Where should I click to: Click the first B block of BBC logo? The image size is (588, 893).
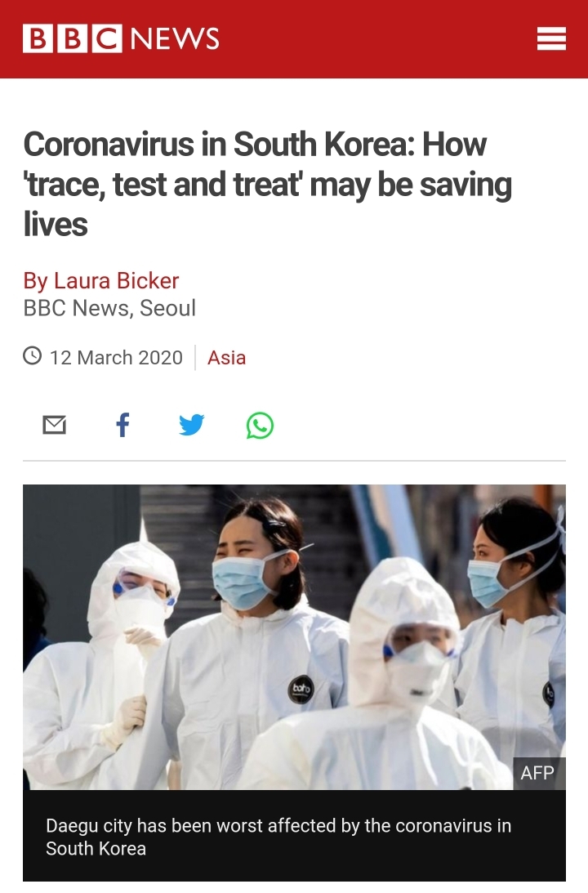38,38
